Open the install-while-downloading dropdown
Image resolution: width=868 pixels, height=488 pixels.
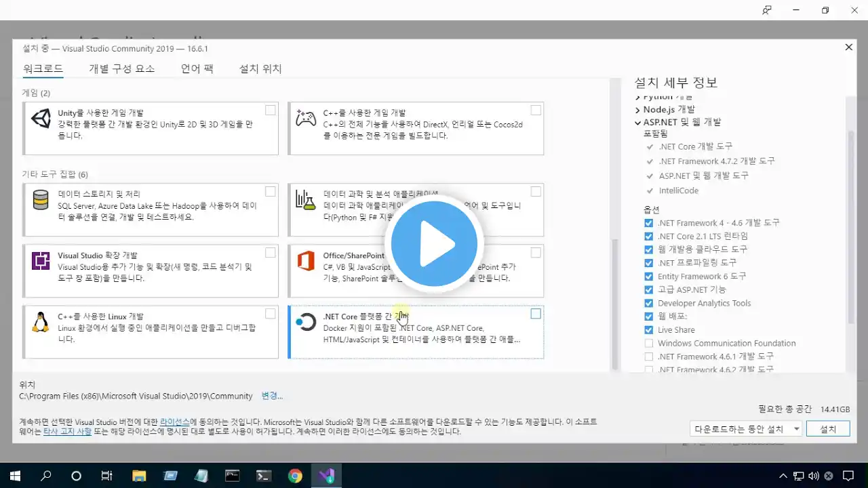tap(746, 429)
